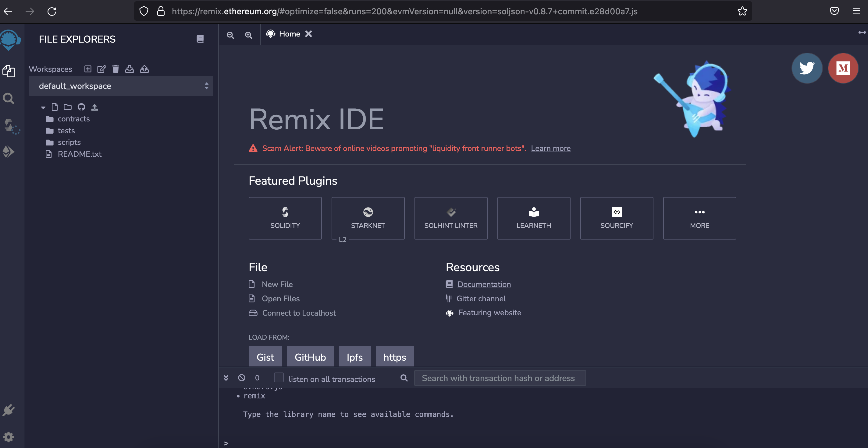Expand the contracts folder
The image size is (868, 448).
coord(73,119)
